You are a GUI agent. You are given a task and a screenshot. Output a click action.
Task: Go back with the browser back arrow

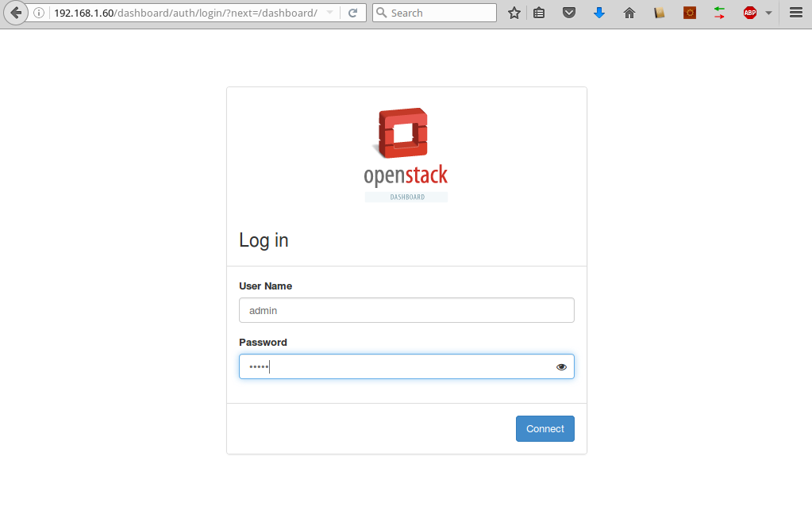(x=16, y=13)
